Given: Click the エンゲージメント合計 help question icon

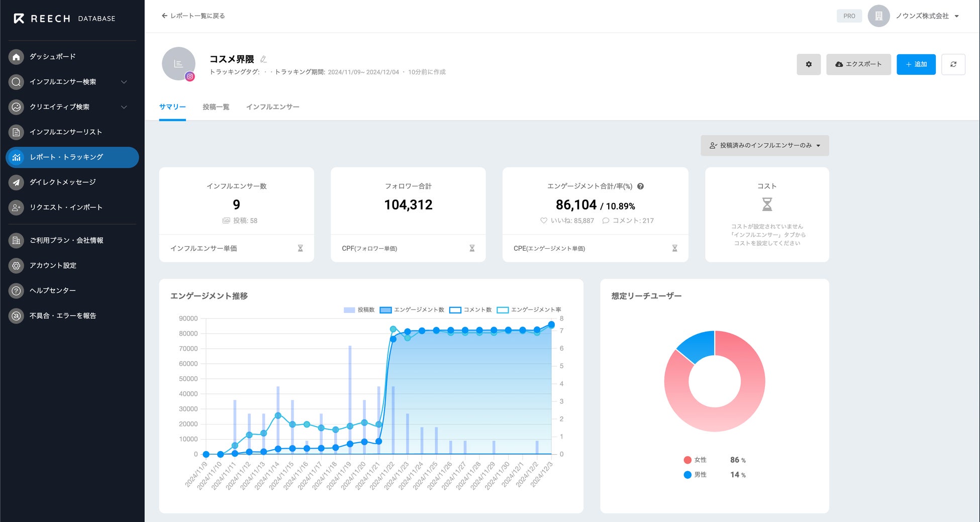Looking at the screenshot, I should (640, 186).
